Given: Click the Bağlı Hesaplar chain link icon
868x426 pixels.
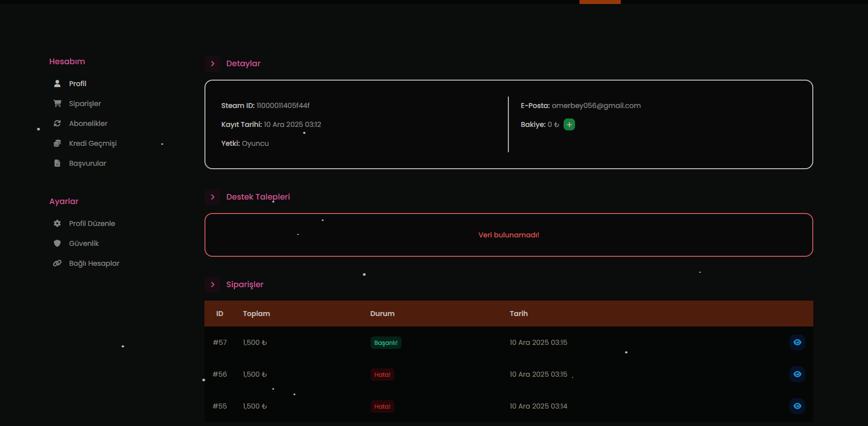Looking at the screenshot, I should (57, 263).
